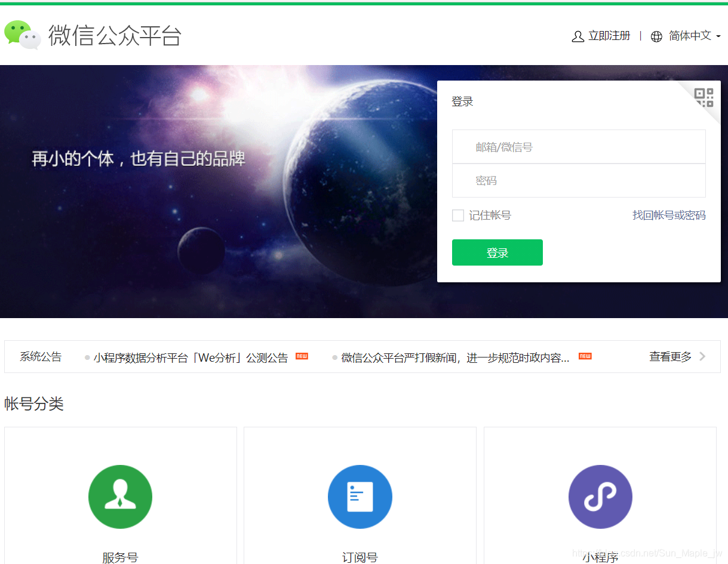Click the 记住帐号 label text

pos(490,215)
